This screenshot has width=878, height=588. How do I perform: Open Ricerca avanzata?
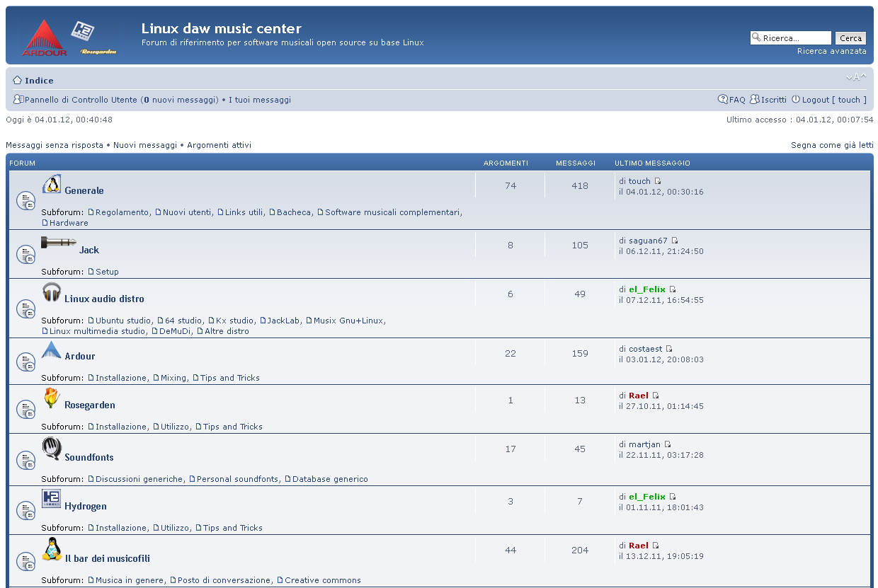(832, 51)
